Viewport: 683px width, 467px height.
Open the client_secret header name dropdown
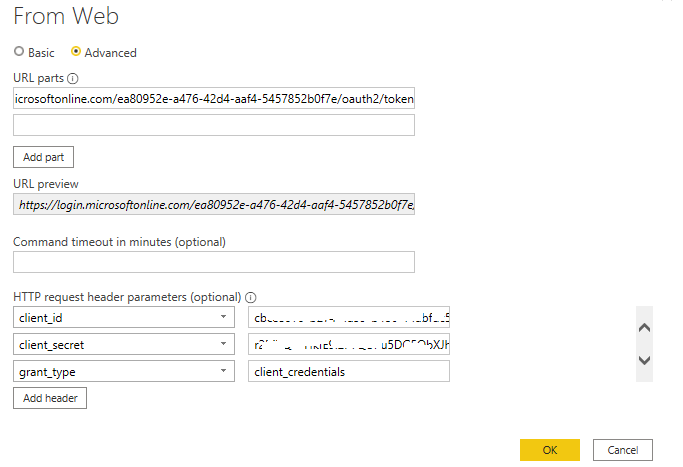pos(223,344)
